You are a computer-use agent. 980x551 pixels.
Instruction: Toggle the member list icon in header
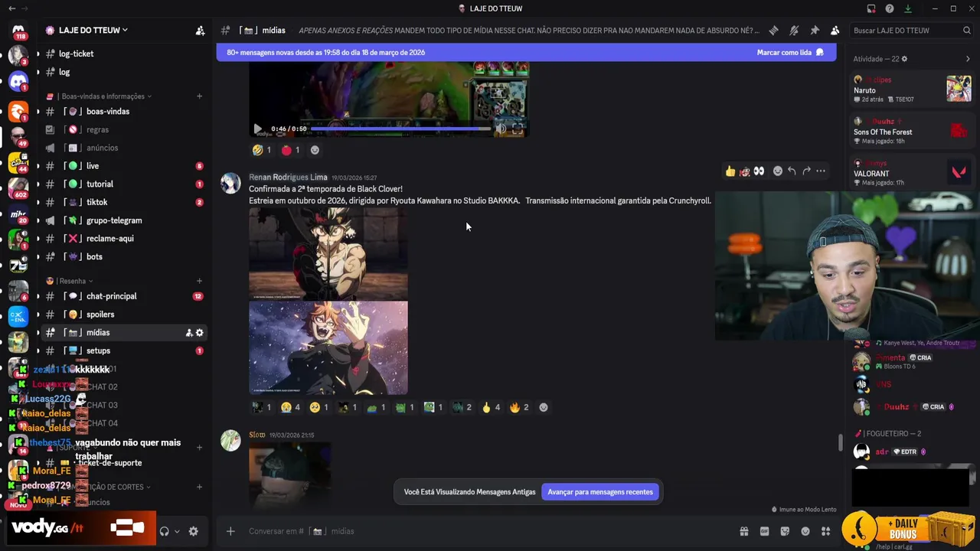(x=835, y=31)
